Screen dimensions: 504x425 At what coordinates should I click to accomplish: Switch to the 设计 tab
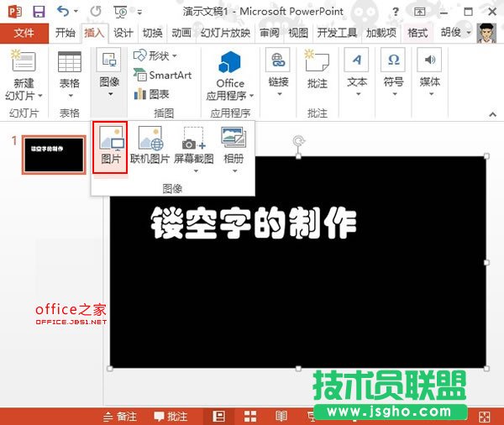tap(123, 33)
